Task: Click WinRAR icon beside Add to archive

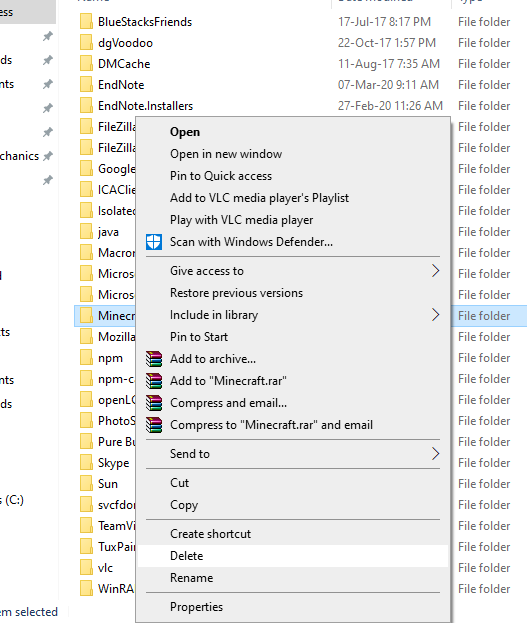Action: coord(154,359)
